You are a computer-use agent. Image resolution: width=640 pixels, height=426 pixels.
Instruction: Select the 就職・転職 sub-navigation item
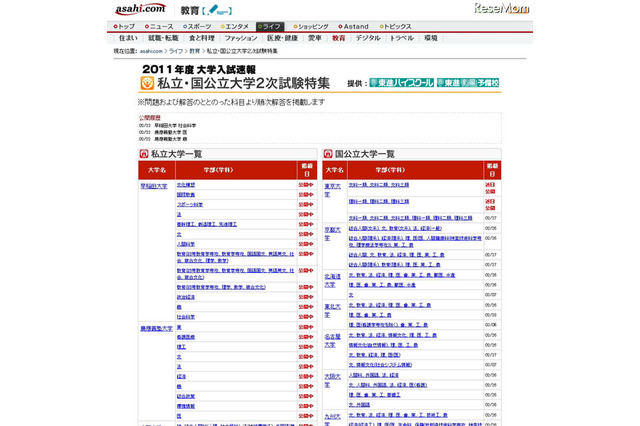(163, 38)
